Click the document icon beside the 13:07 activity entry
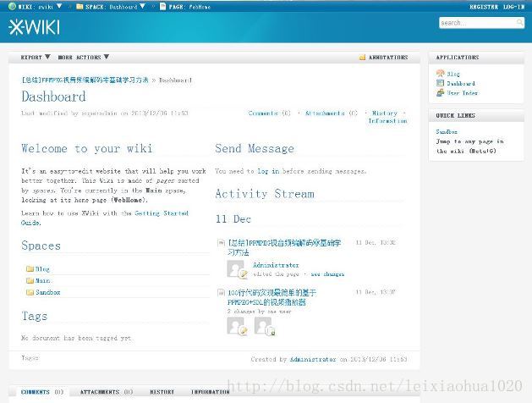 (221, 292)
